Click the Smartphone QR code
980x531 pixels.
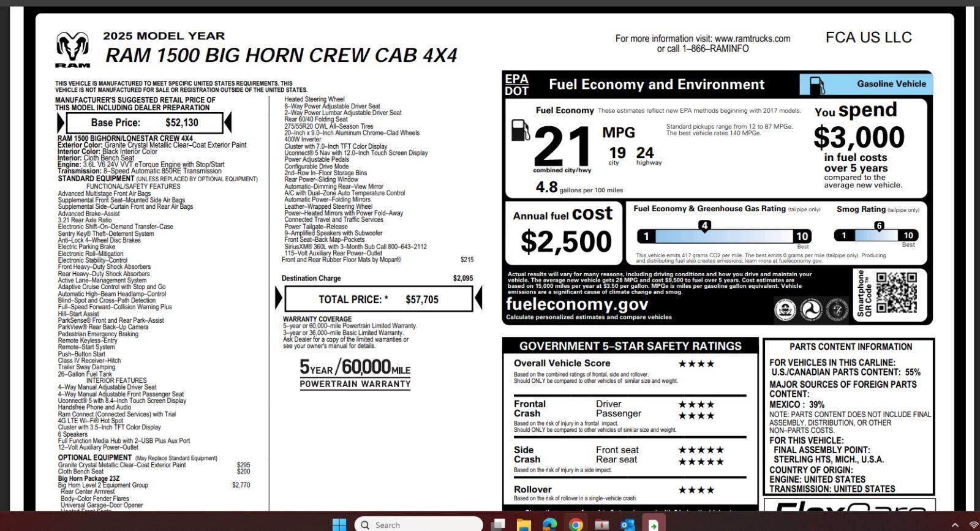pyautogui.click(x=896, y=293)
